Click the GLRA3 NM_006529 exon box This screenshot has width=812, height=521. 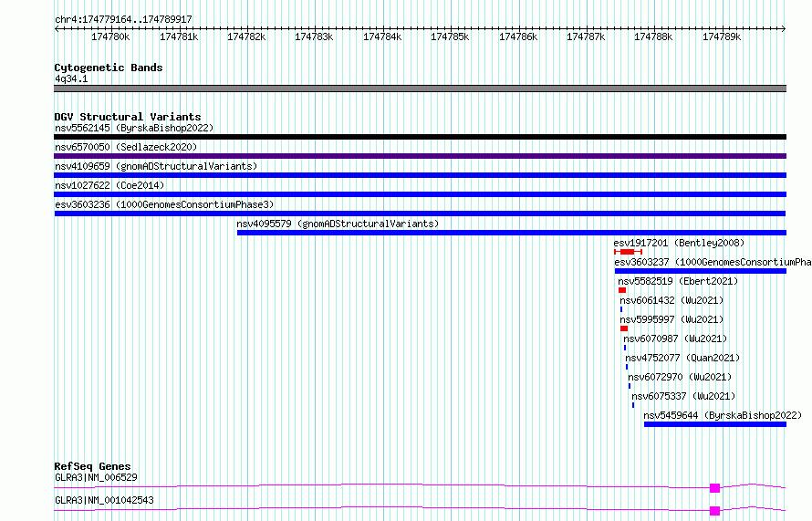click(x=714, y=488)
